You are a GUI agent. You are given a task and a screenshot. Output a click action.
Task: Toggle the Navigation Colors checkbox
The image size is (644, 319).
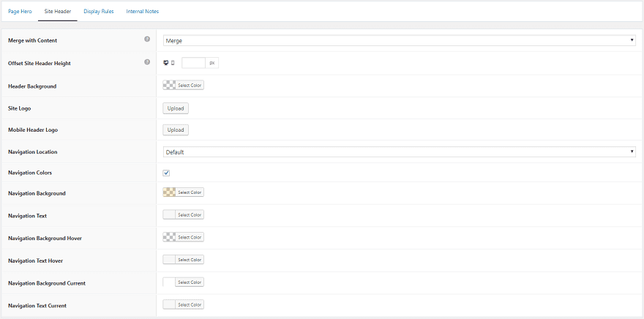tap(166, 173)
